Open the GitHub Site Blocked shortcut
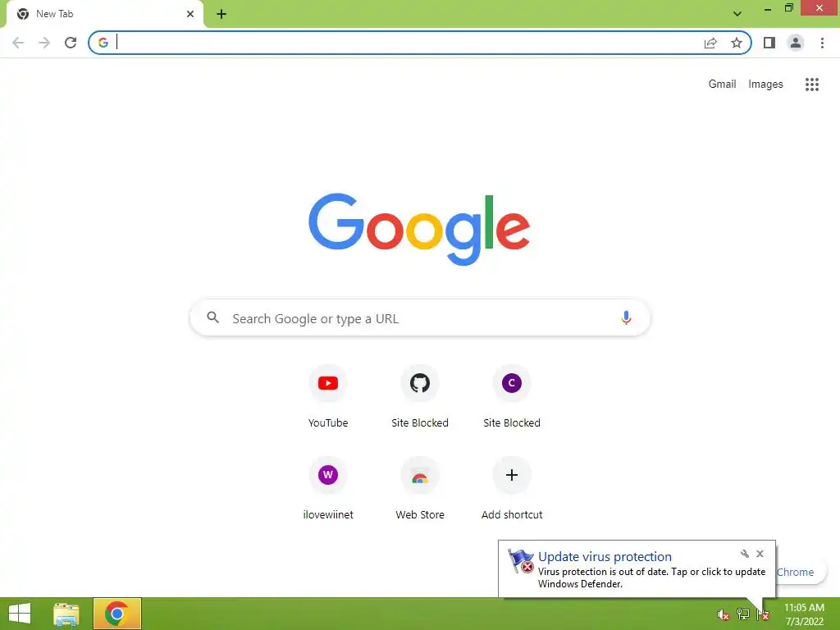This screenshot has width=840, height=630. click(420, 396)
